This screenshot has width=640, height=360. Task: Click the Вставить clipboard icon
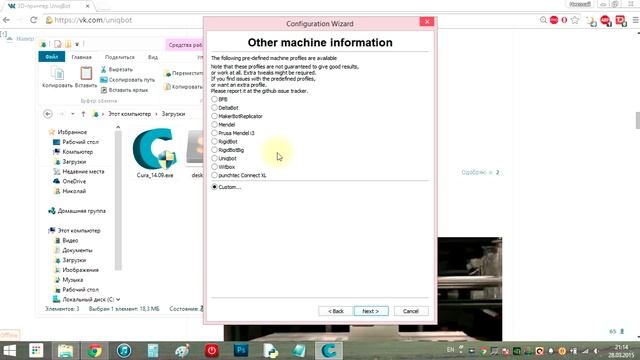[86, 77]
